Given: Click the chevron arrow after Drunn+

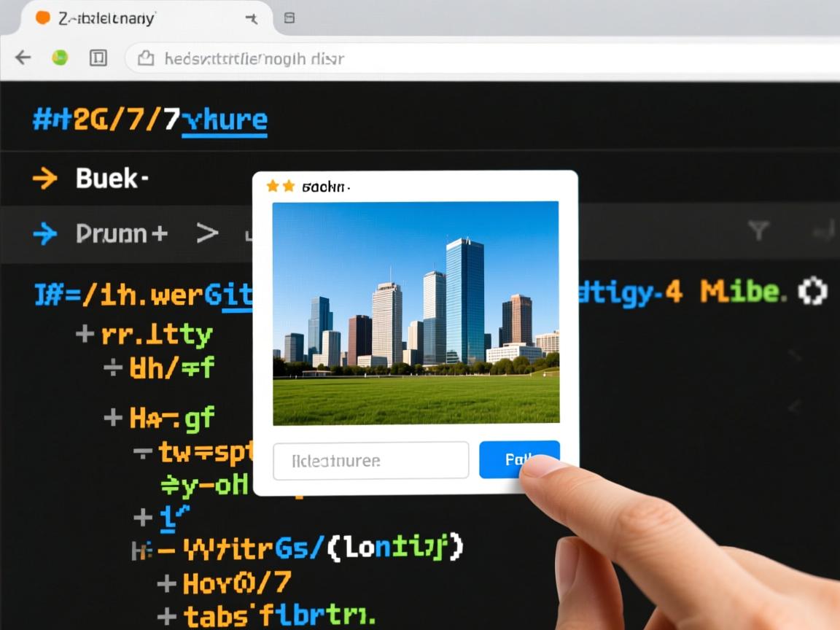Looking at the screenshot, I should (x=207, y=233).
